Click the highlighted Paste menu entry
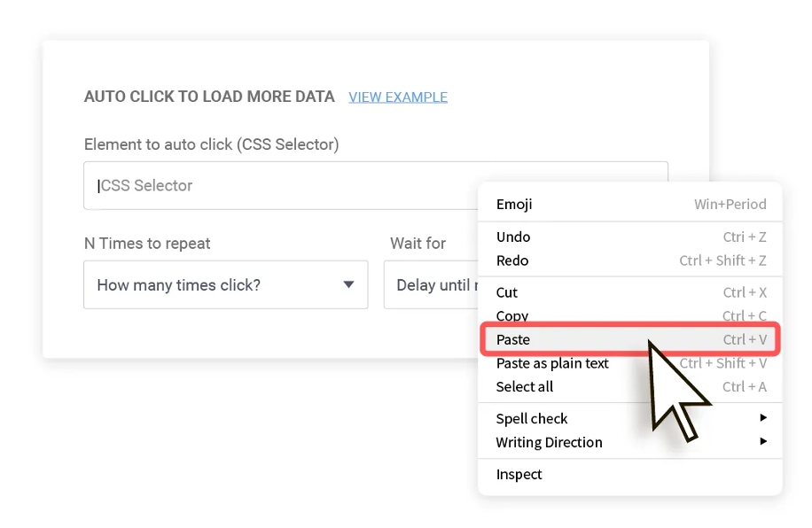Viewport: 812px width, 528px height. pos(513,339)
